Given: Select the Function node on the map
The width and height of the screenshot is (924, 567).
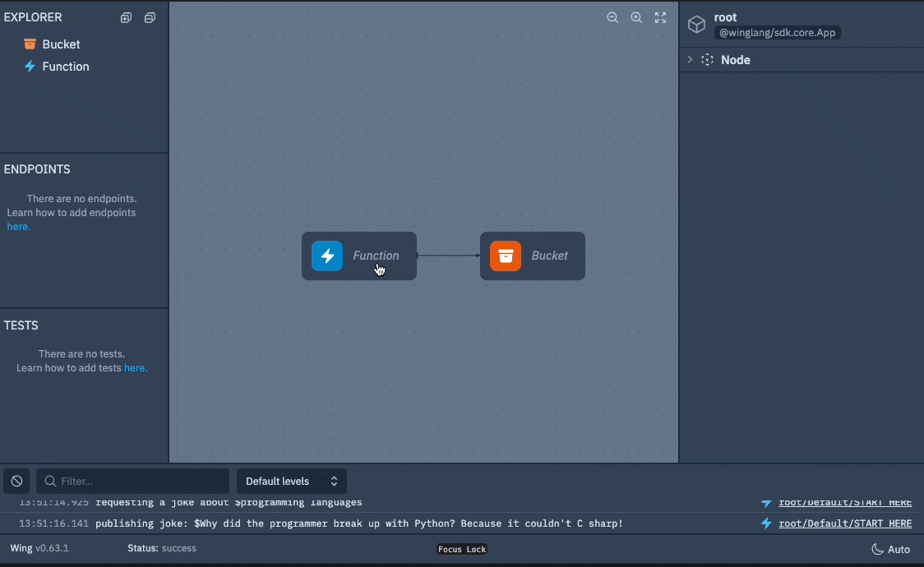Looking at the screenshot, I should 359,256.
